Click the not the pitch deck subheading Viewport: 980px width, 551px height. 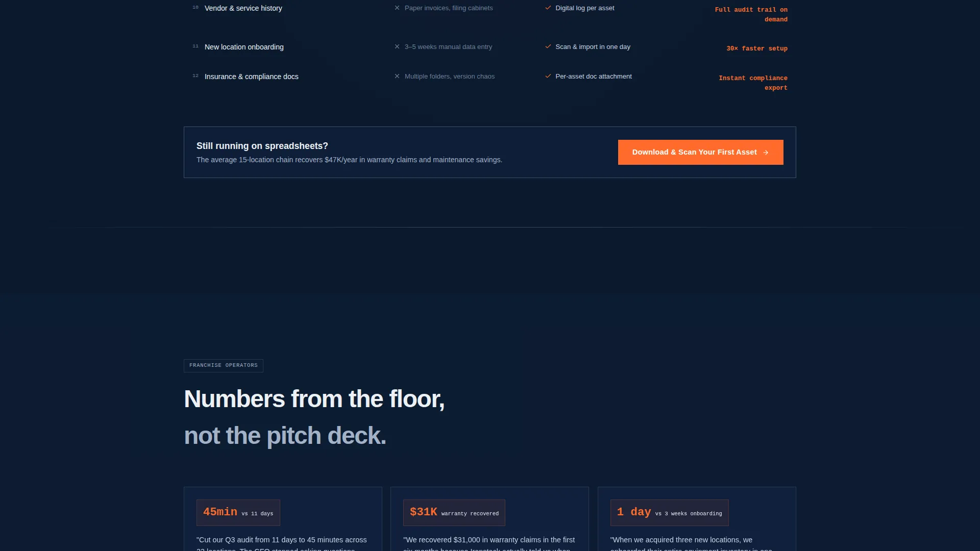(x=285, y=436)
